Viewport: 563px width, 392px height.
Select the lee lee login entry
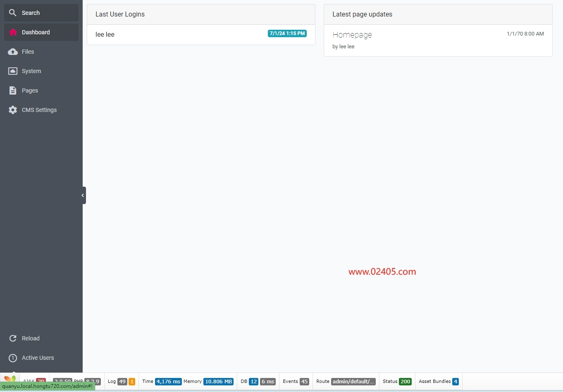tap(105, 35)
